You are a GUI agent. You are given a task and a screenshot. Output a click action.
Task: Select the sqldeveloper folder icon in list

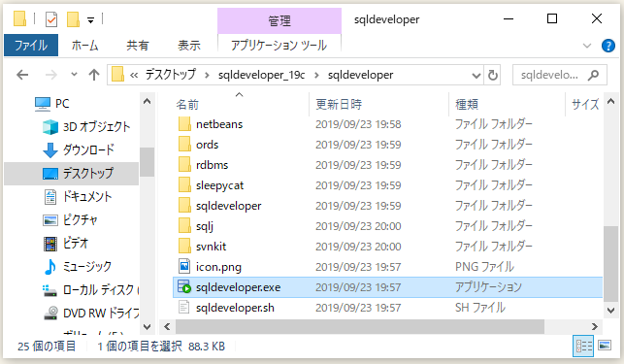point(184,206)
